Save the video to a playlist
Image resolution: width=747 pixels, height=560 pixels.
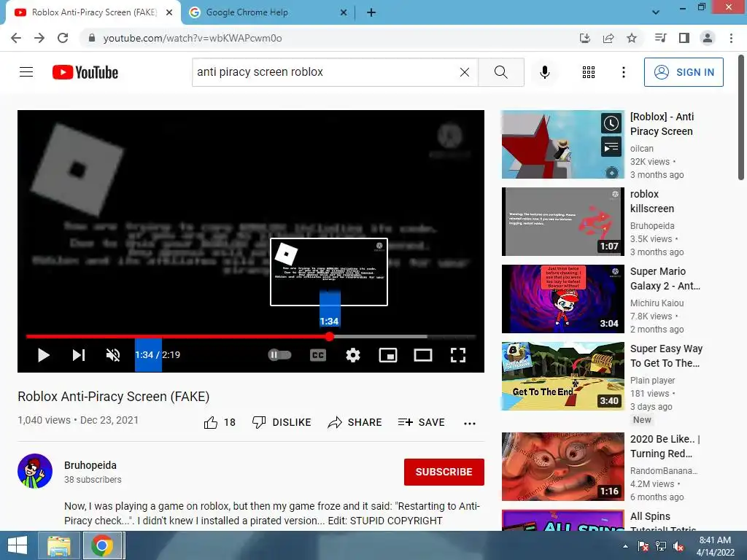coord(421,422)
